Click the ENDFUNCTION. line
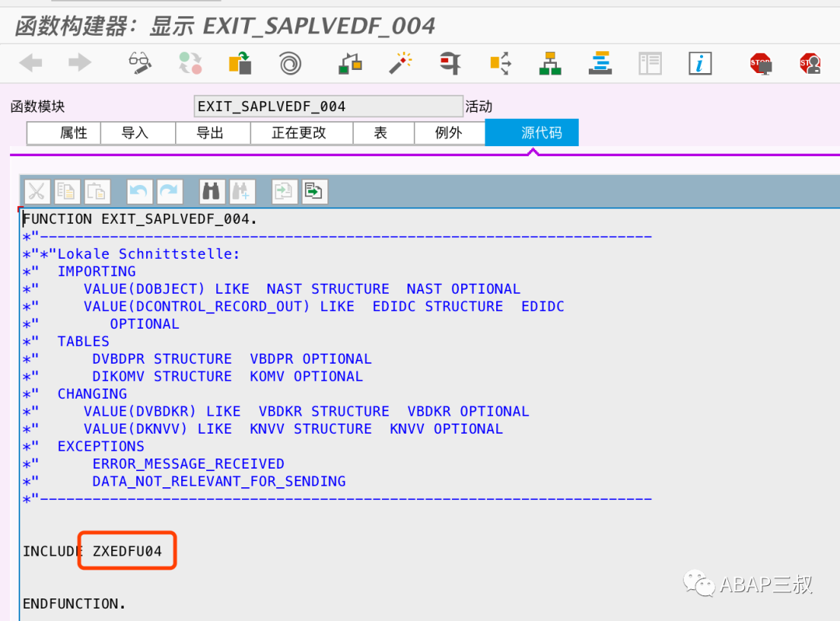The width and height of the screenshot is (840, 621). pos(74,603)
